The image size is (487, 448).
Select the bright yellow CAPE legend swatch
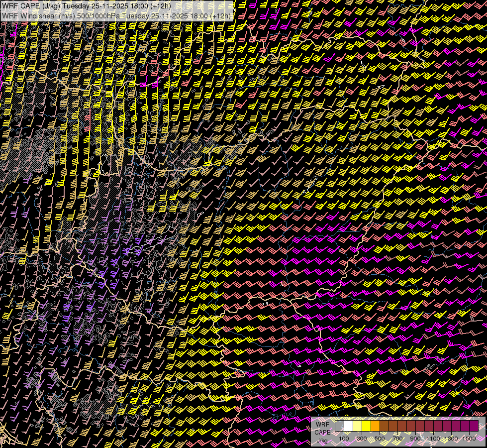pyautogui.click(x=367, y=426)
